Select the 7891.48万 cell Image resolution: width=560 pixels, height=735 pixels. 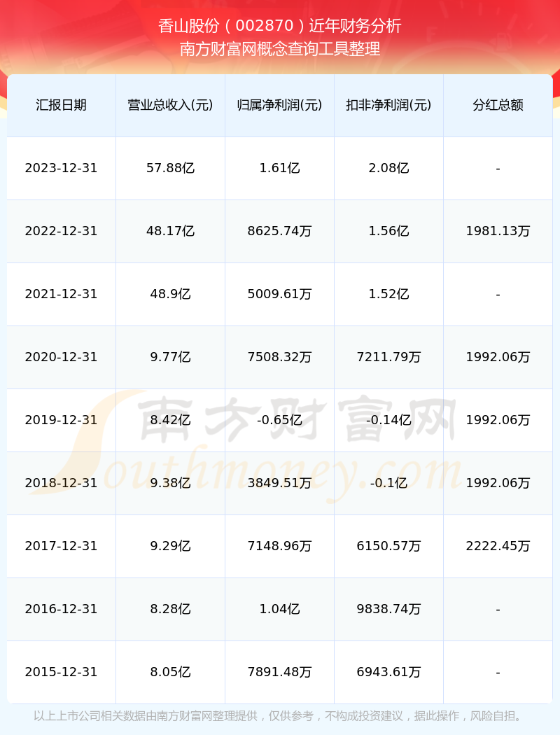[279, 672]
